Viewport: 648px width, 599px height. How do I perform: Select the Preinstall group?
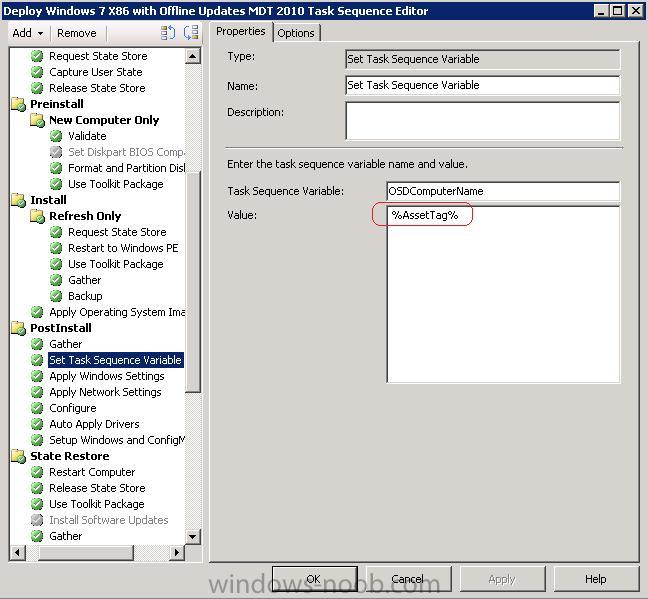[x=57, y=104]
